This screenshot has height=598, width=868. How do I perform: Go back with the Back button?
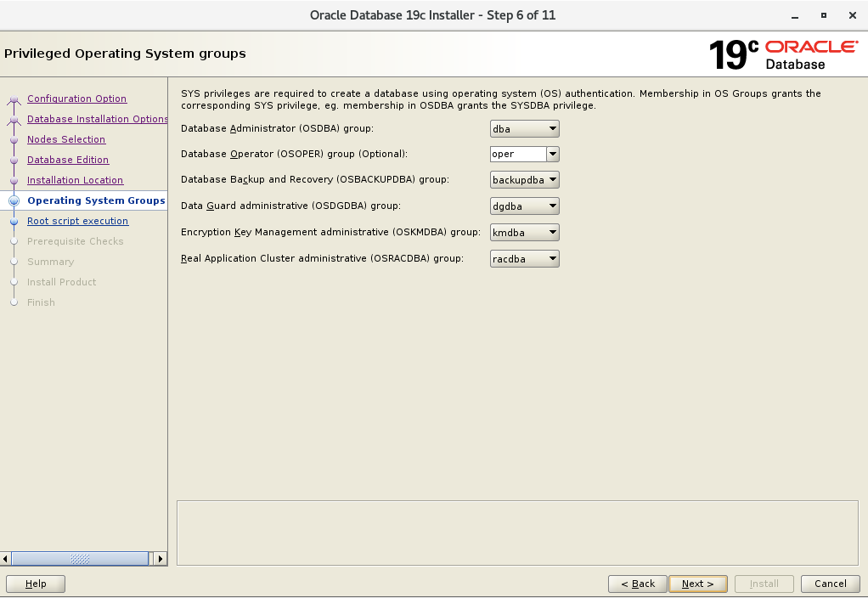click(x=638, y=584)
